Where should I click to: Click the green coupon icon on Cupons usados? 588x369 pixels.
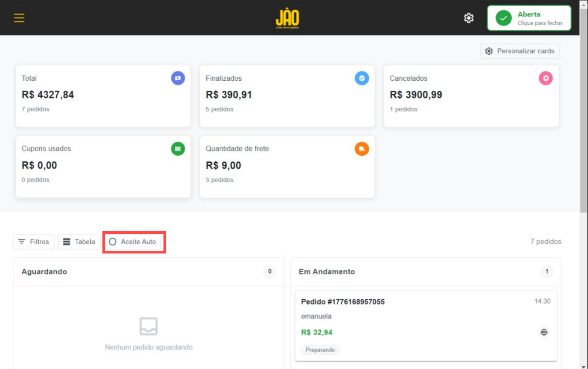(178, 149)
